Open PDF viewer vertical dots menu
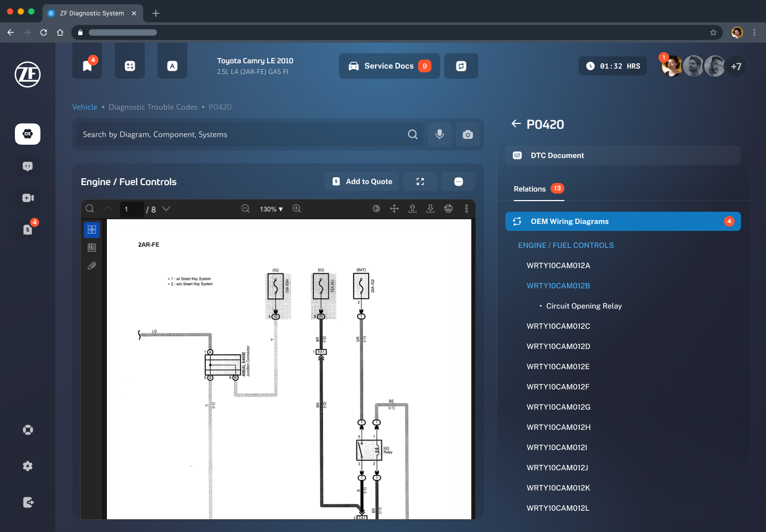This screenshot has width=766, height=532. pyautogui.click(x=467, y=209)
